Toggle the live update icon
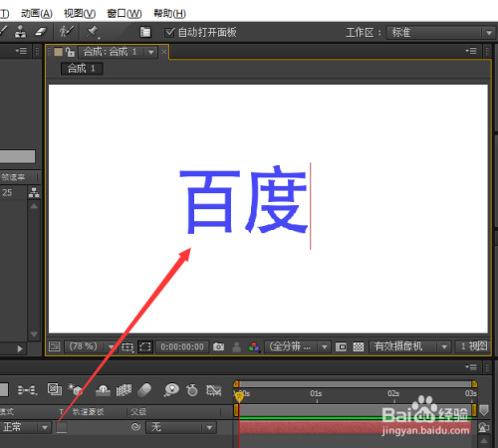498x448 pixels. click(x=55, y=389)
